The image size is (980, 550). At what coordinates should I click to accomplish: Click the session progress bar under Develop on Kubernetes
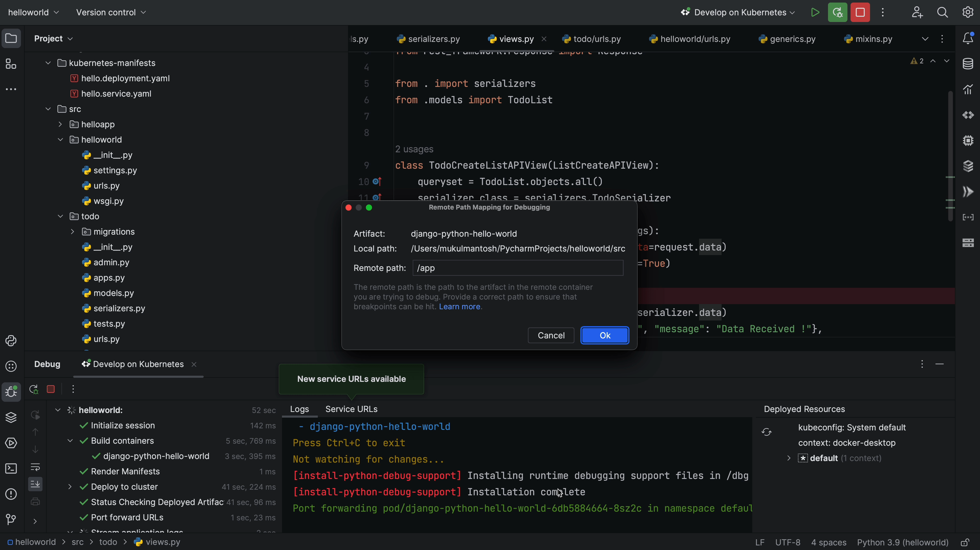click(x=138, y=377)
